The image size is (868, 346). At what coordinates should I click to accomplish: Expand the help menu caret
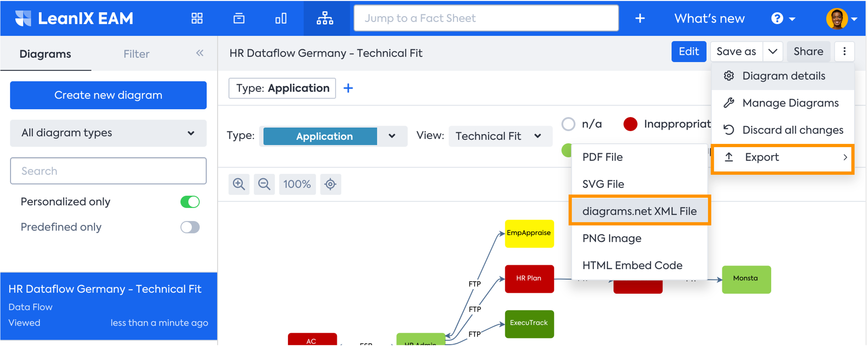point(792,19)
